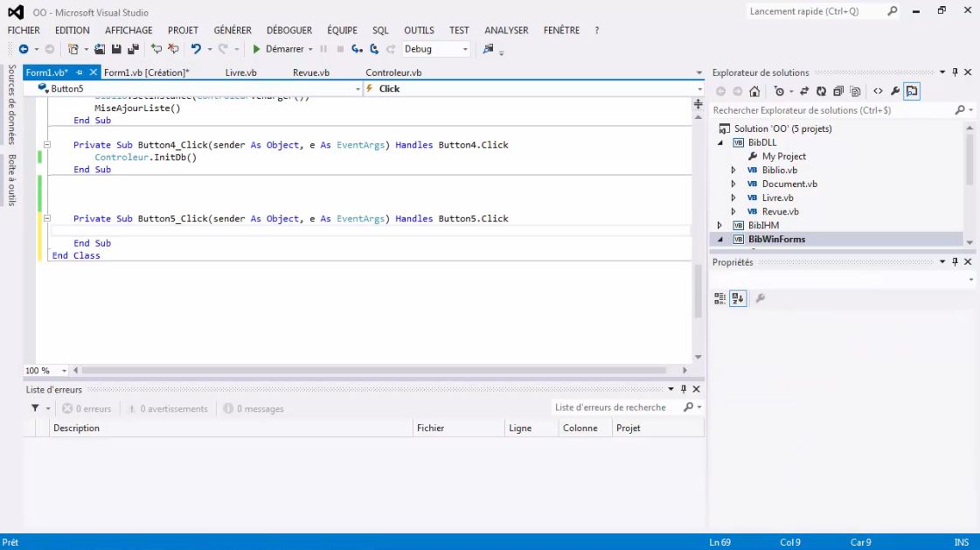The height and width of the screenshot is (550, 980).
Task: Switch to the Revue.vb editor tab
Action: [311, 73]
